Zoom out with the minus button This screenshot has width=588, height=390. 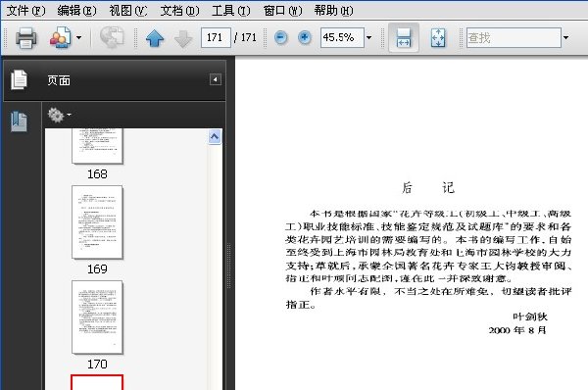coord(280,37)
